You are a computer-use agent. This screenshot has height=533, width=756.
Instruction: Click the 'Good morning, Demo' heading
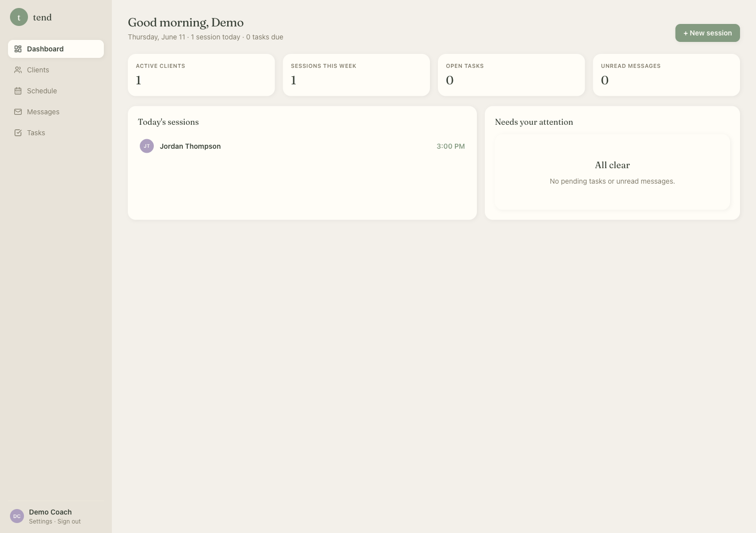pos(186,22)
